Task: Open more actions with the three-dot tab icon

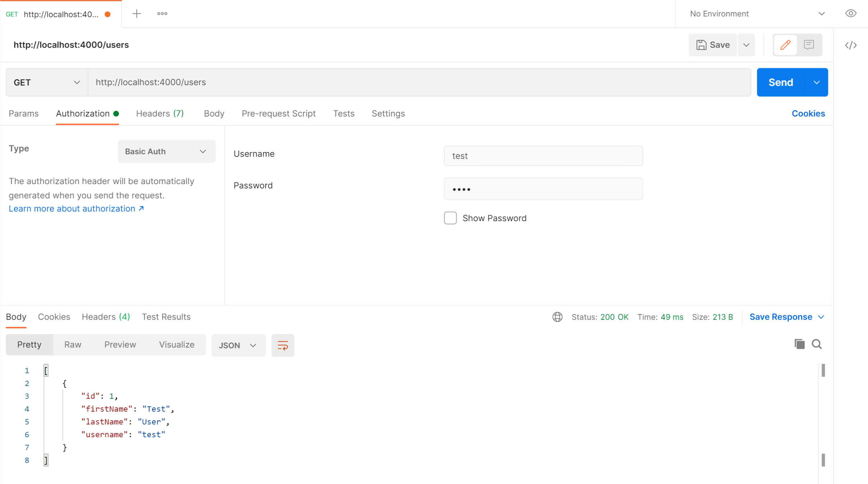Action: pyautogui.click(x=162, y=13)
